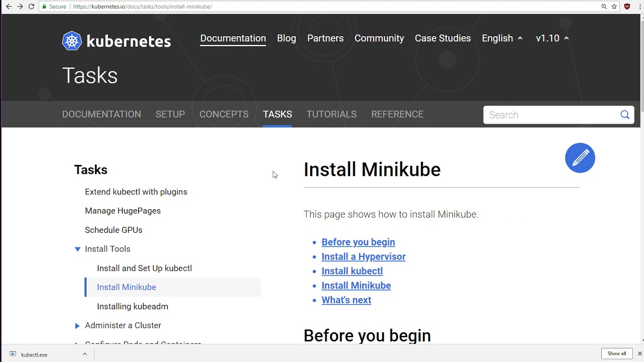Click the search magnifier icon in search box

click(x=624, y=115)
